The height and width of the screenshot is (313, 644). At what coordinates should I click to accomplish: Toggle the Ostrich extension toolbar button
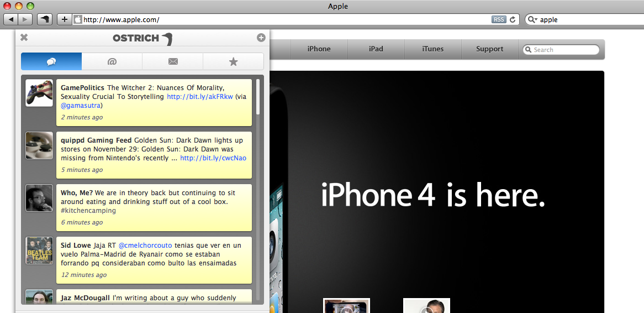click(x=45, y=19)
